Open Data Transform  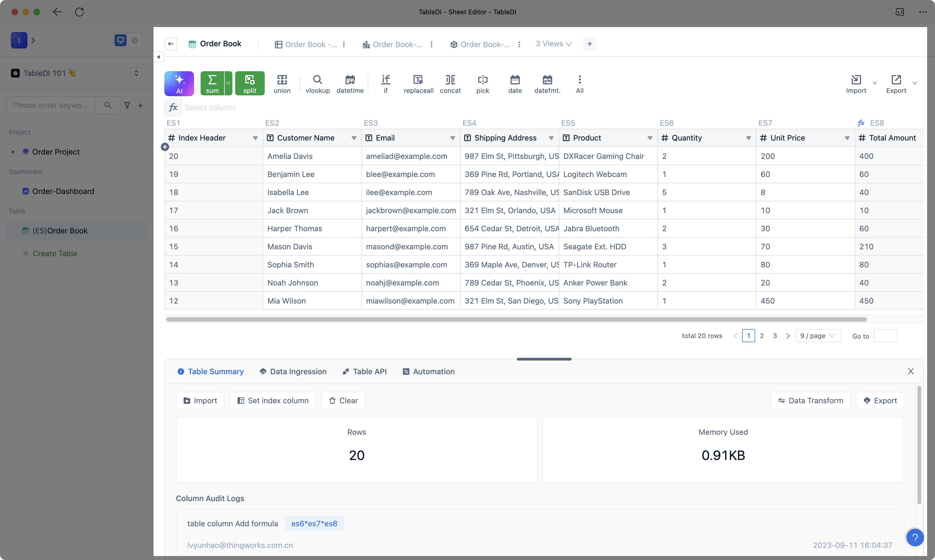point(810,400)
